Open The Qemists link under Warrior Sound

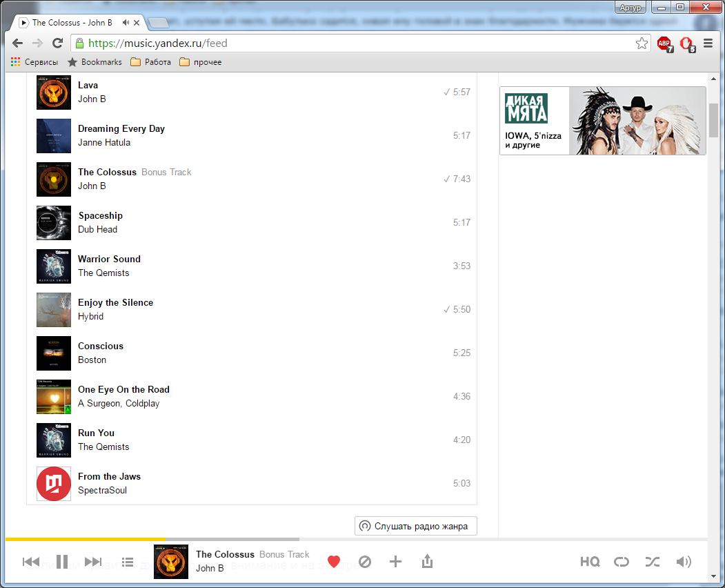103,273
